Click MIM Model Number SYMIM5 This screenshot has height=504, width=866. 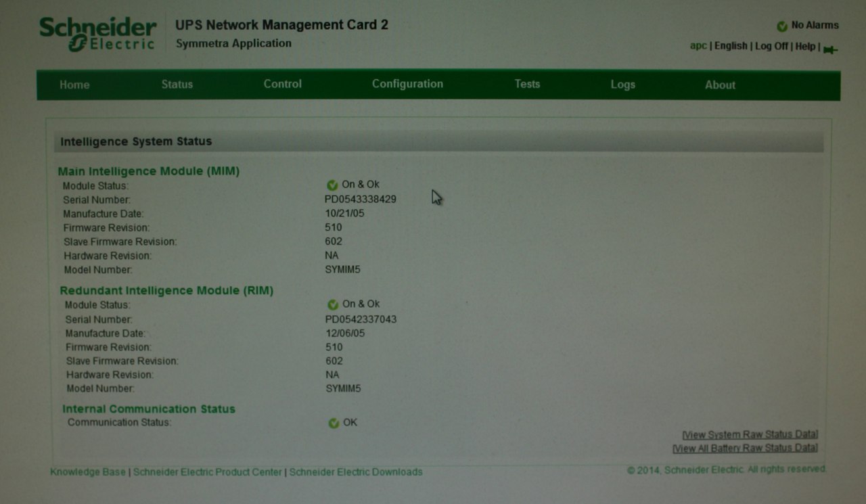click(343, 269)
